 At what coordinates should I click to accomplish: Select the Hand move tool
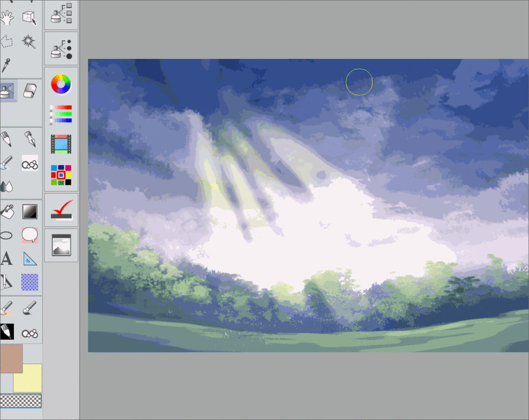7,17
